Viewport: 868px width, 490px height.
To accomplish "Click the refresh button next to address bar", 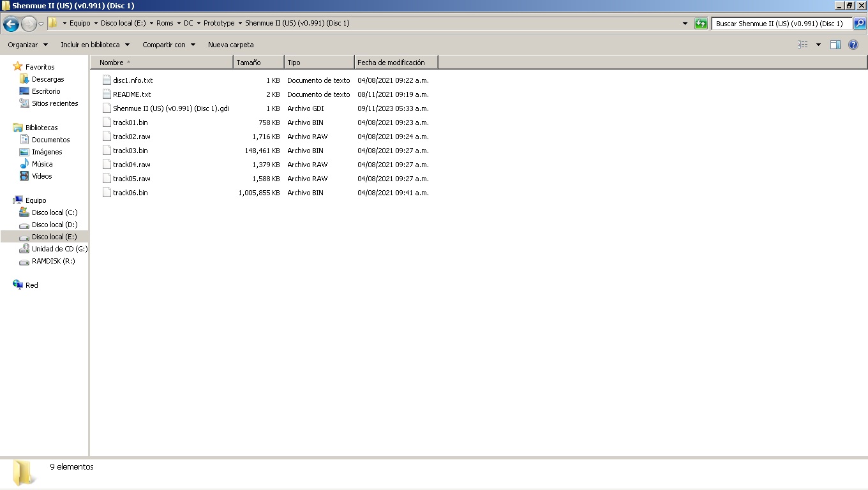I will [x=701, y=24].
